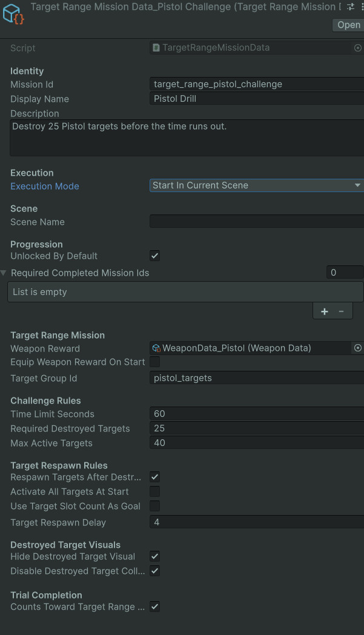Edit the Target Group Id field
The image size is (364, 635).
257,378
